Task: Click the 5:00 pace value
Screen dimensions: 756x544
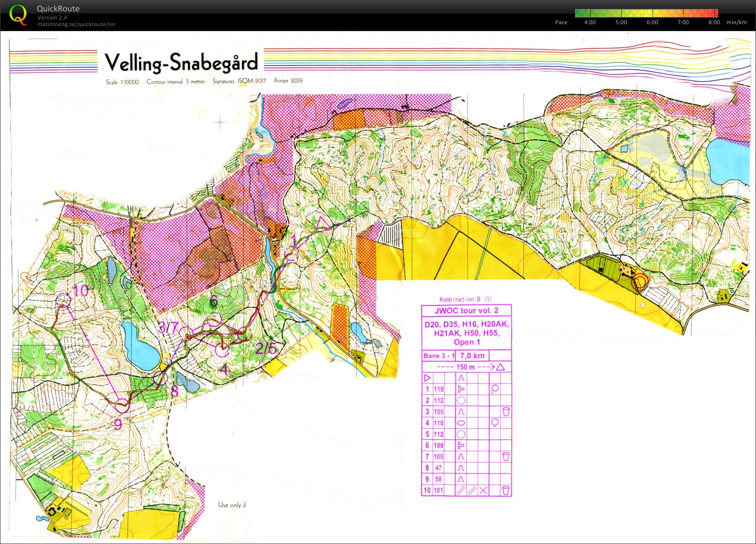Action: coord(621,22)
